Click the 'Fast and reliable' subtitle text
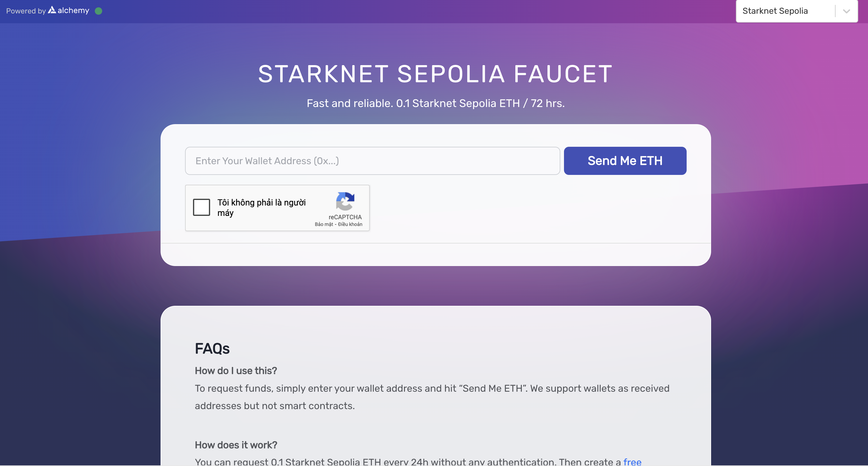868x466 pixels. click(x=435, y=103)
